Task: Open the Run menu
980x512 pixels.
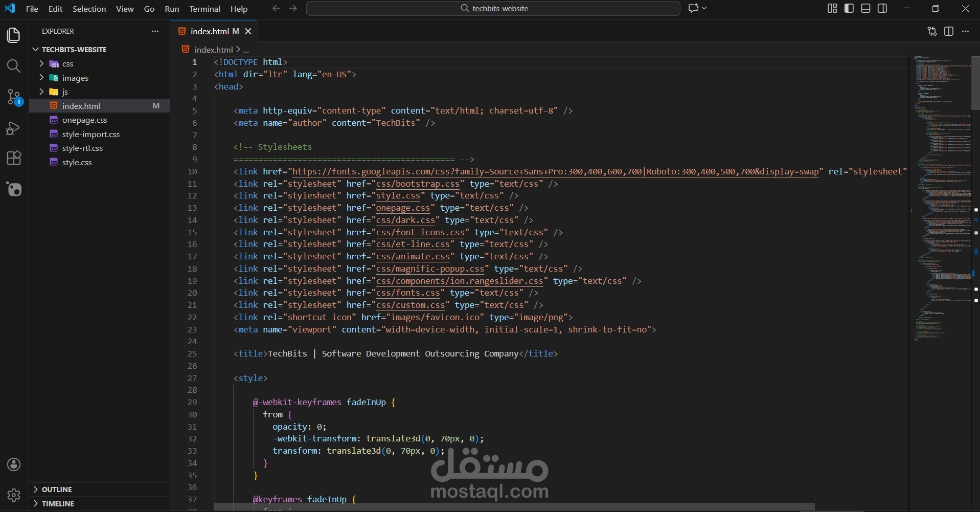Action: click(x=172, y=9)
